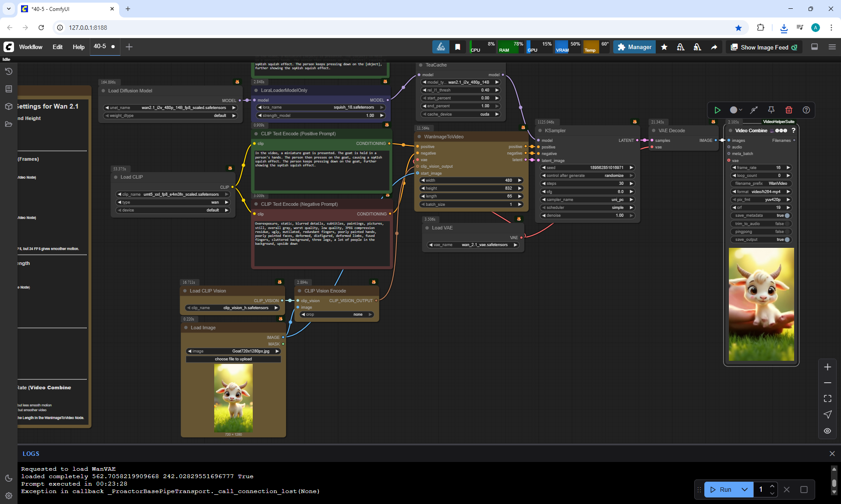841x504 pixels.
Task: Toggle link visibility eye icon
Action: pos(827,431)
